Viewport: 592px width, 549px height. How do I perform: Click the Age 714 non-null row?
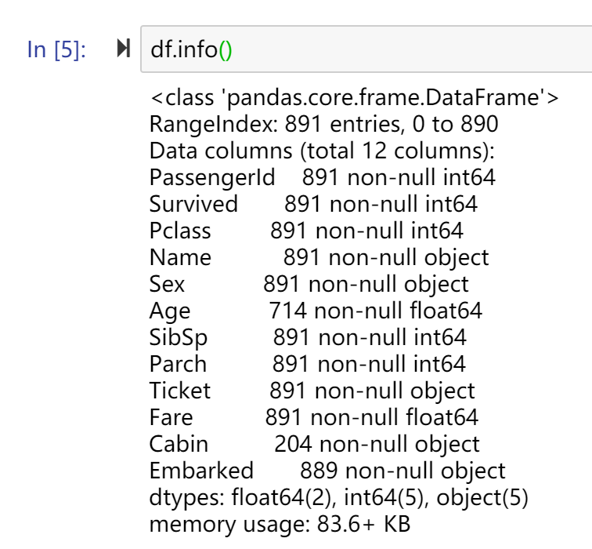tap(316, 311)
